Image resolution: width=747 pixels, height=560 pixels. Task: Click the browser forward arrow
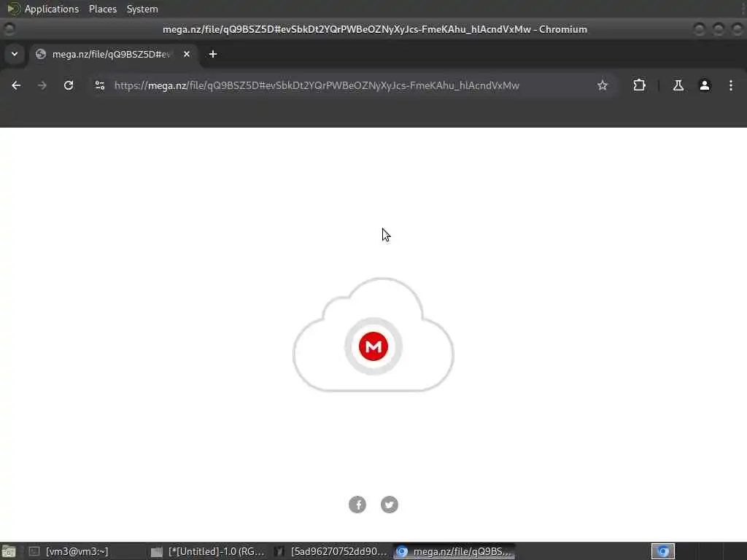pos(42,85)
